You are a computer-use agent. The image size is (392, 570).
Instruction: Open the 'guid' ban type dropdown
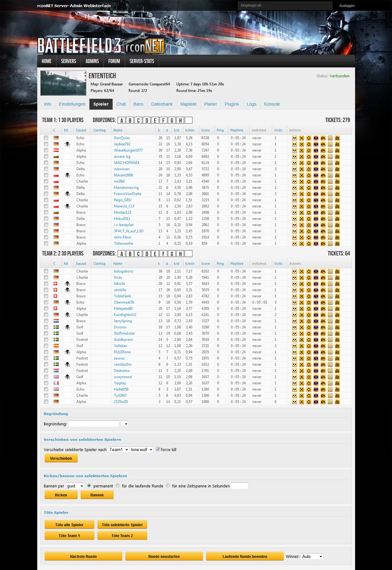tap(75, 486)
